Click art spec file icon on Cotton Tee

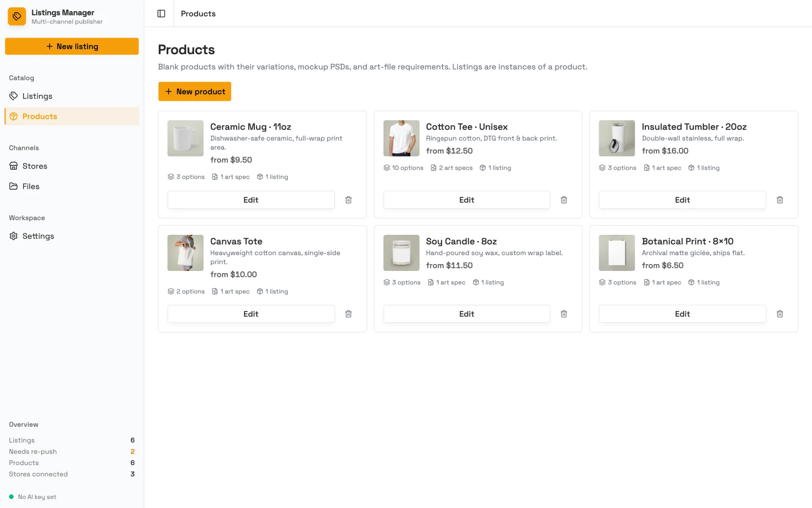(434, 168)
